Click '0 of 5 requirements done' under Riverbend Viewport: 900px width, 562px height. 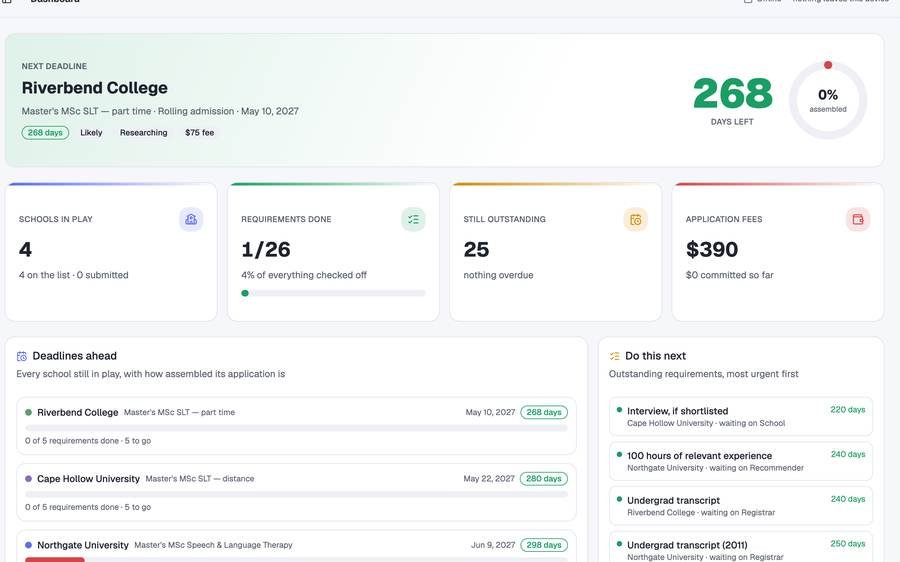coord(72,441)
